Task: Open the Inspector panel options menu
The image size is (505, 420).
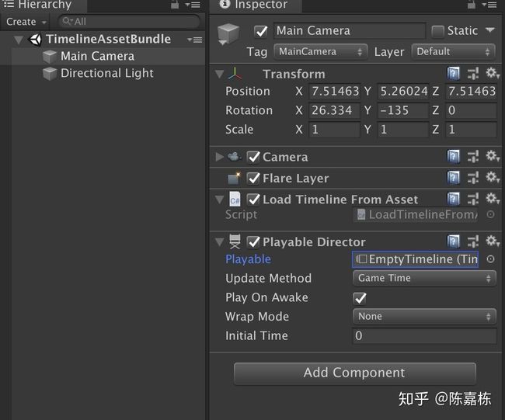Action: pos(489,5)
